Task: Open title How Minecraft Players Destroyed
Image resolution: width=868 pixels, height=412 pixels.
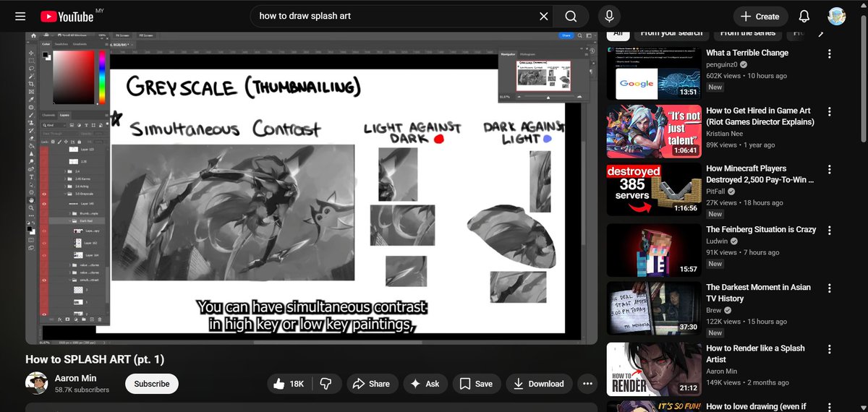Action: pos(760,174)
